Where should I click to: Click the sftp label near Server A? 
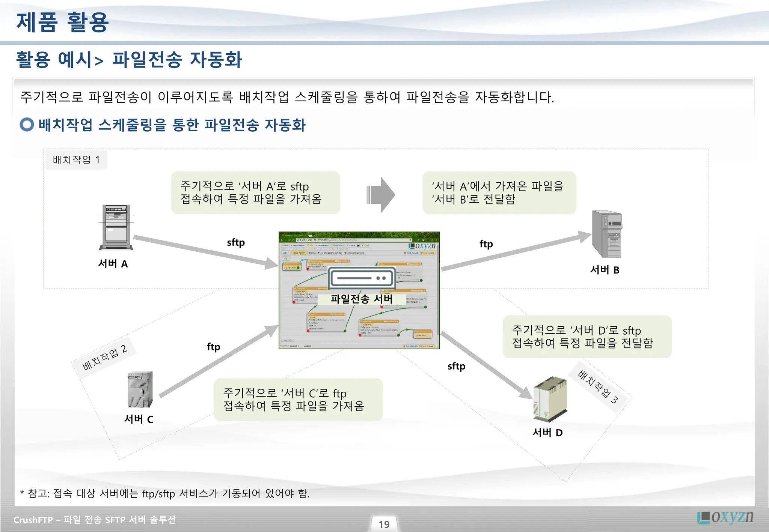click(x=236, y=242)
